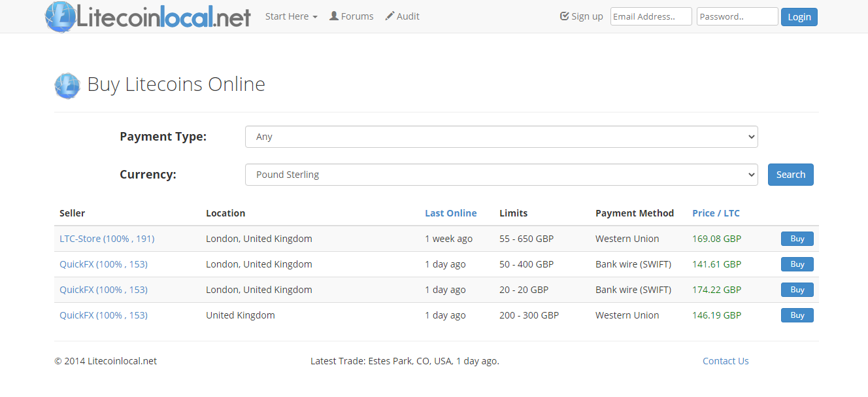This screenshot has height=397, width=868.
Task: Click the Location column header
Action: 225,213
